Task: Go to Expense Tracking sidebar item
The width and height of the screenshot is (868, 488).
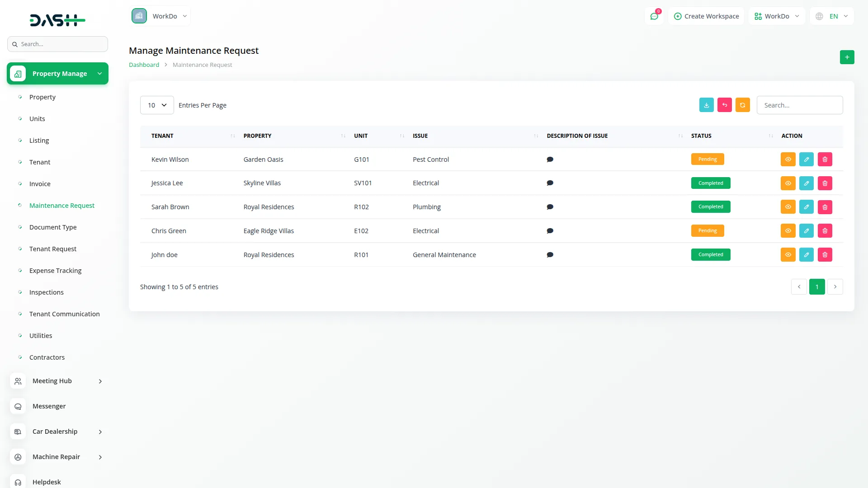Action: click(55, 271)
